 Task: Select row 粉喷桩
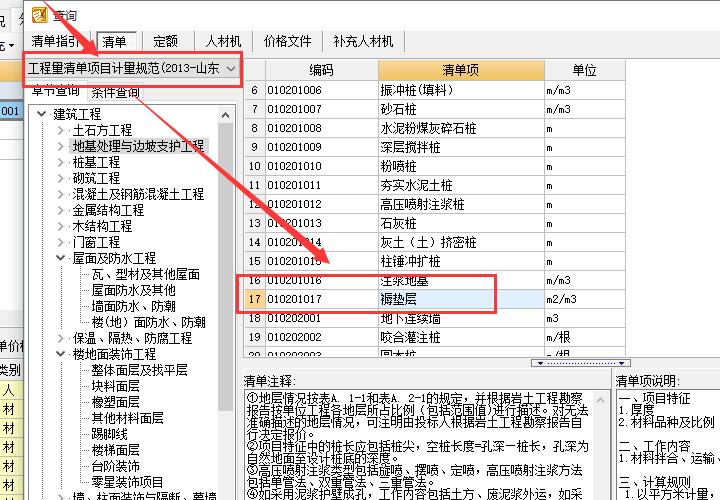[434, 166]
